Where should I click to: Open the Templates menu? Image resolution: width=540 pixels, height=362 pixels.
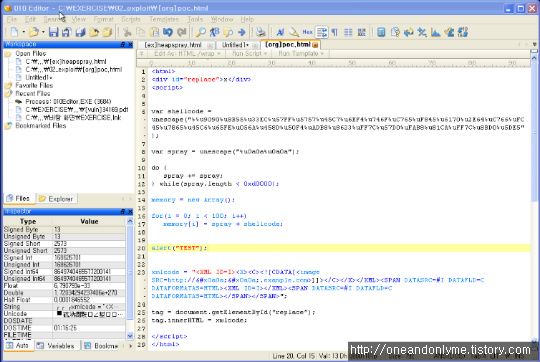click(x=164, y=19)
